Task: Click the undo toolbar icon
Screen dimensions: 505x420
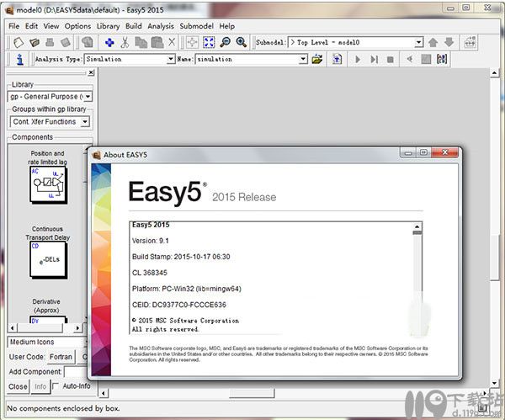Action: (x=87, y=42)
